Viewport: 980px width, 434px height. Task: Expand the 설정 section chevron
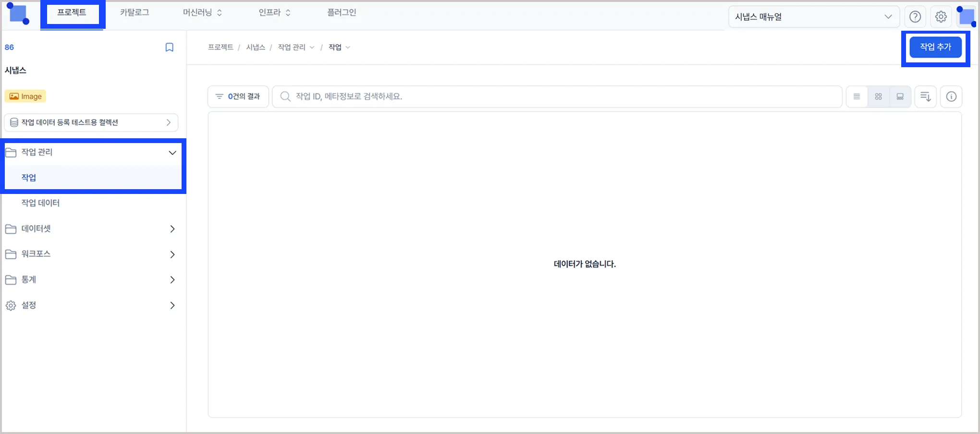click(172, 305)
